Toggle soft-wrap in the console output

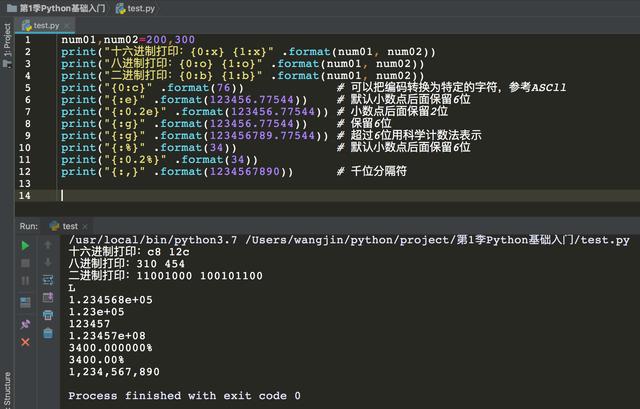coord(48,280)
